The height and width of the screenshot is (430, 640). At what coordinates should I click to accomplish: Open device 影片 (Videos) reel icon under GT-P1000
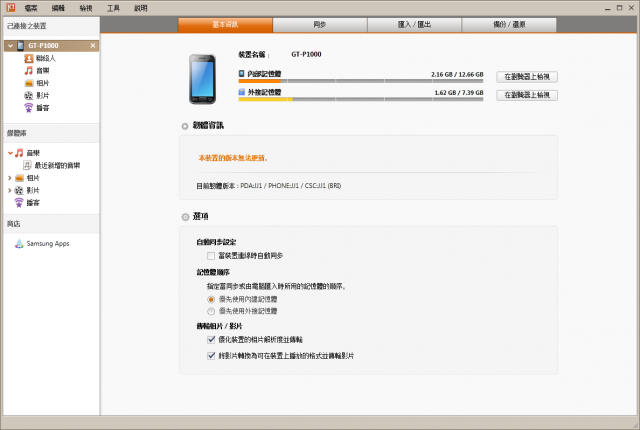pos(29,95)
